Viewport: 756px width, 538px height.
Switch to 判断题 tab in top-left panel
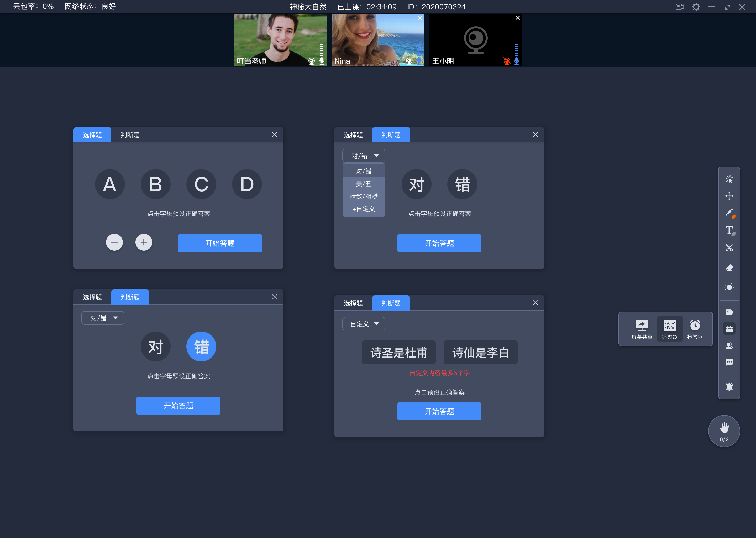click(129, 135)
